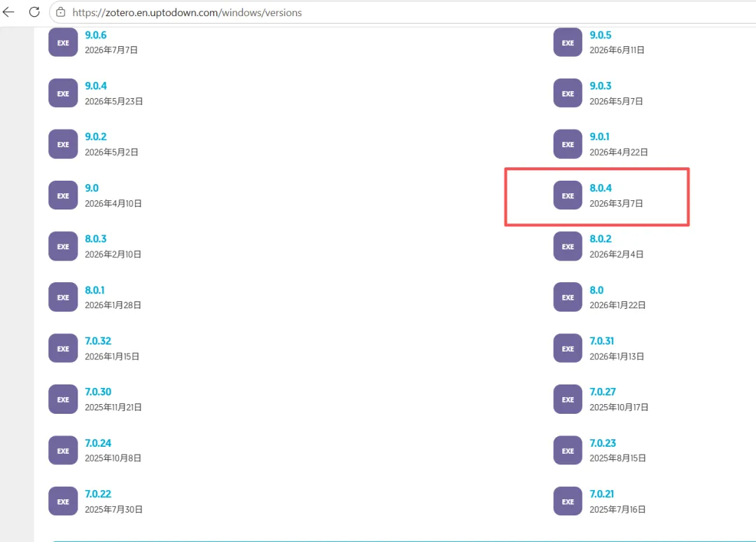
Task: Open version 9.0.5 download link
Action: [601, 35]
